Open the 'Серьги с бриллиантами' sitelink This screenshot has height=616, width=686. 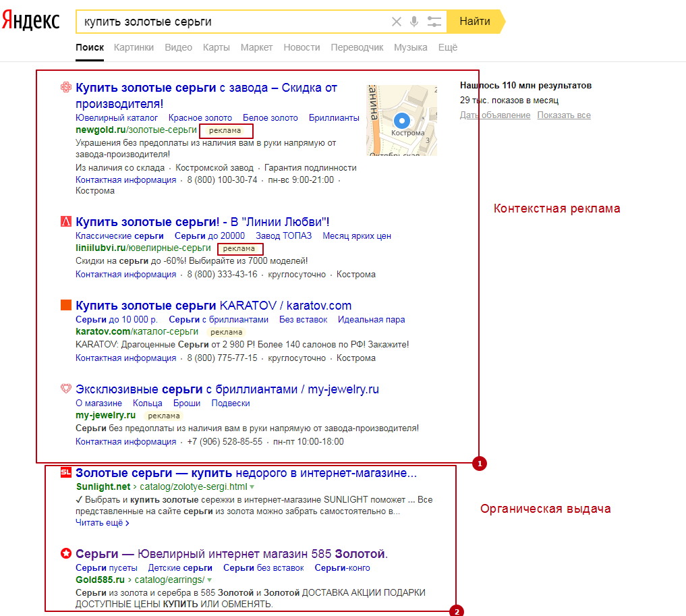(219, 319)
